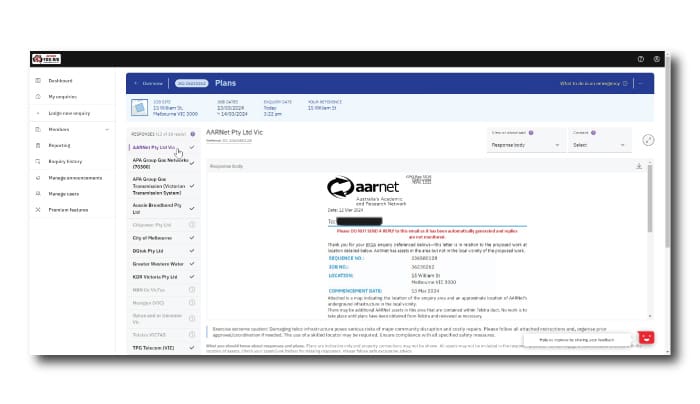Open the Response body view dropdown
This screenshot has height=404, width=700.
[525, 144]
